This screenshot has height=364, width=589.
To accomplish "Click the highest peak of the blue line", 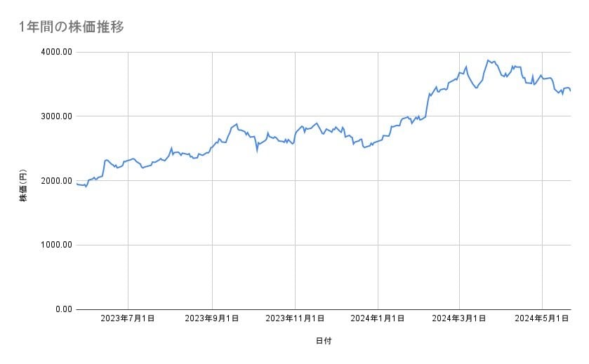I will (x=487, y=60).
